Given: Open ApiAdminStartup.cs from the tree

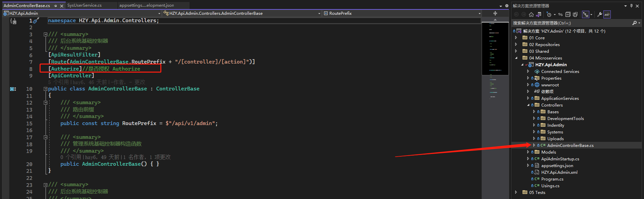Looking at the screenshot, I should (x=560, y=159).
